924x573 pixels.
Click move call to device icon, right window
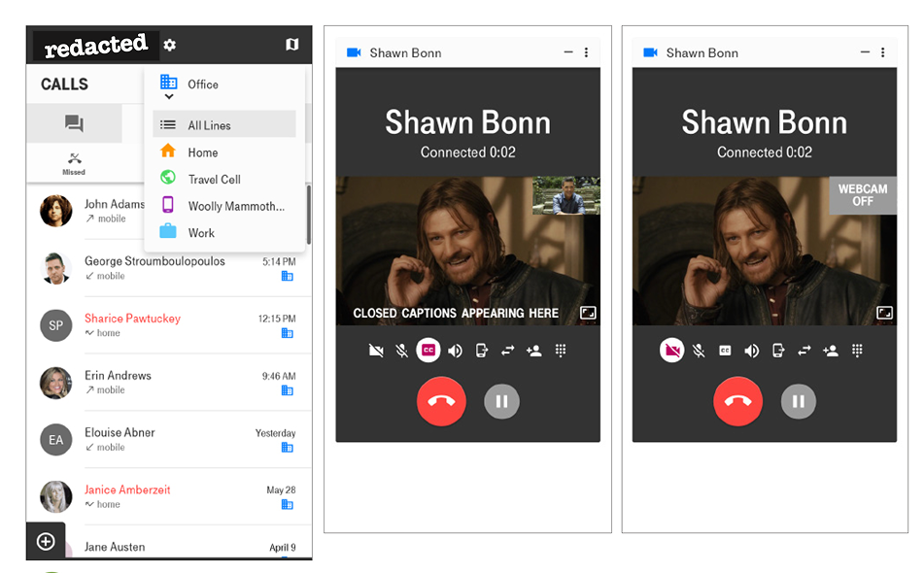pos(778,351)
